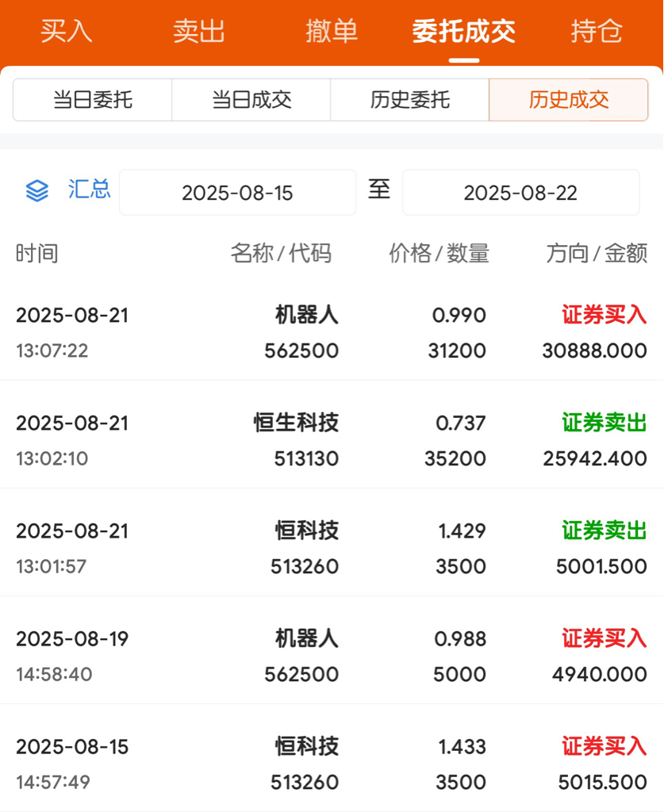Show 当日委托 records
664x812 pixels.
click(x=93, y=99)
